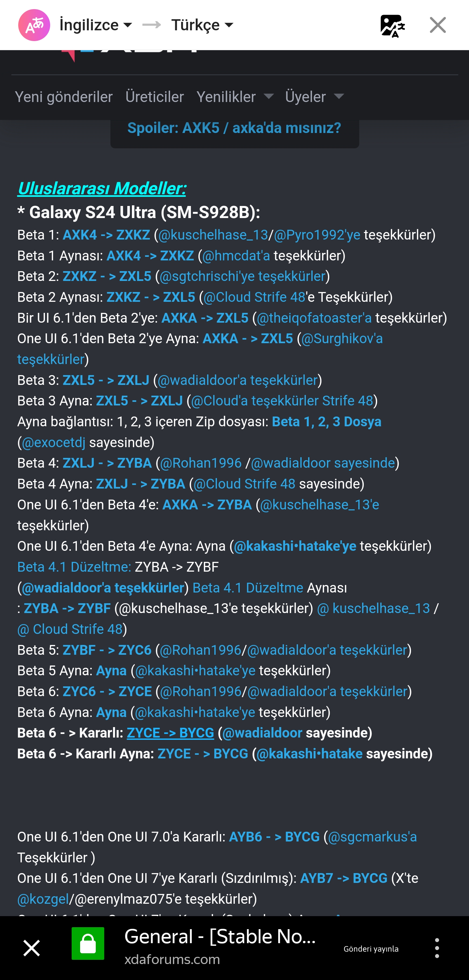Viewport: 469px width, 980px height.
Task: Open Beta 1 AXK4 -> ZXKZ link
Action: [x=107, y=235]
